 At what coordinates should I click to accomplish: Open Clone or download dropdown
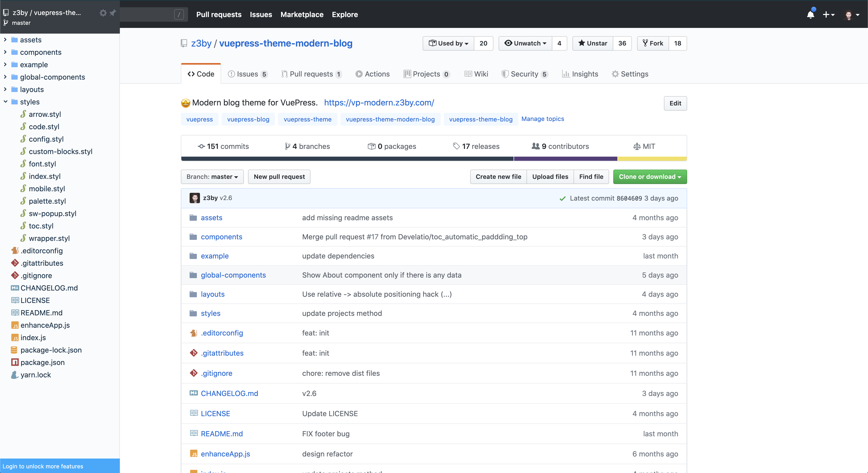pyautogui.click(x=650, y=177)
